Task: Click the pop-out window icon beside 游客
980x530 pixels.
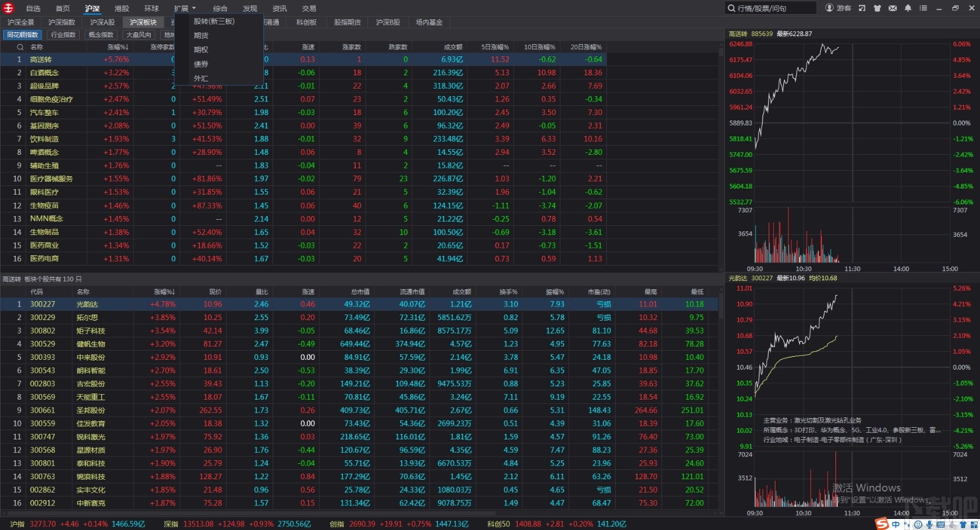Action: coord(862,8)
